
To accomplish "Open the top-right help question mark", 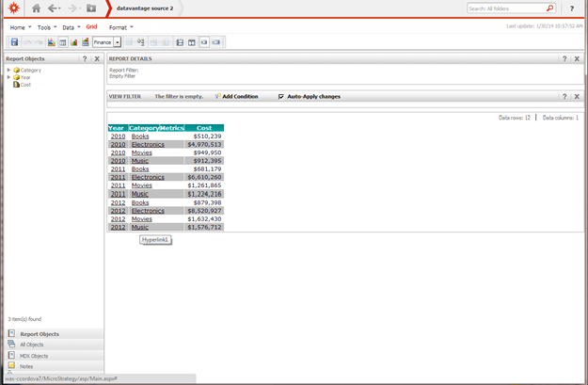I will [x=571, y=8].
